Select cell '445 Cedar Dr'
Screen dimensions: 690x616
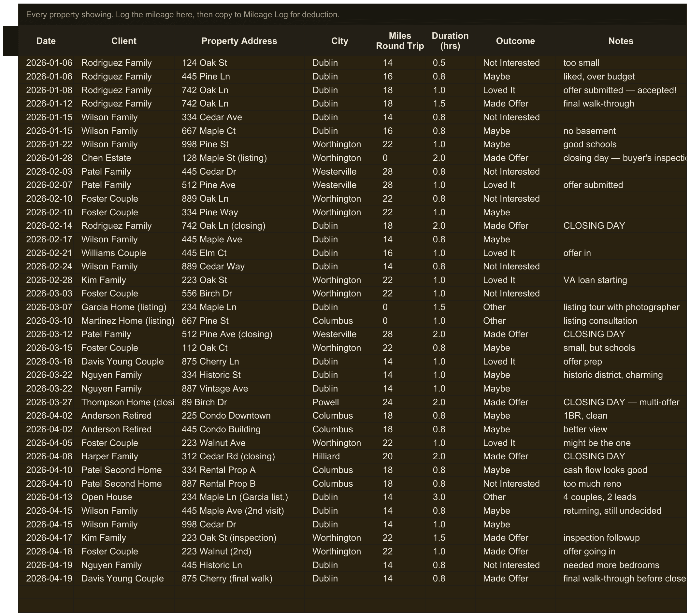239,172
